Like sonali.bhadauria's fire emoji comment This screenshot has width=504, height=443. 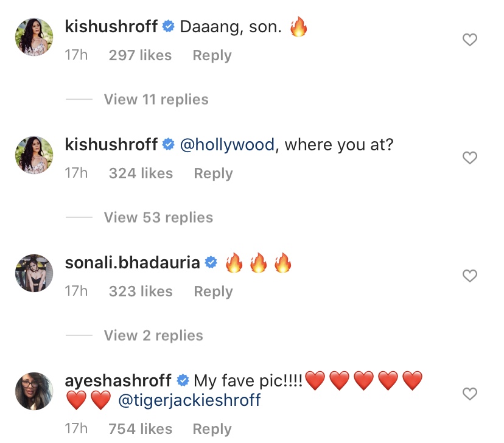pos(470,276)
